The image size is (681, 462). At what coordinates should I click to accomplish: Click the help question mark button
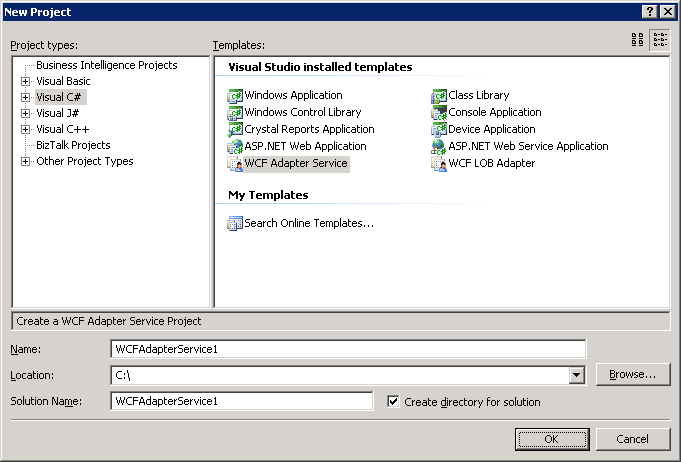pyautogui.click(x=649, y=12)
